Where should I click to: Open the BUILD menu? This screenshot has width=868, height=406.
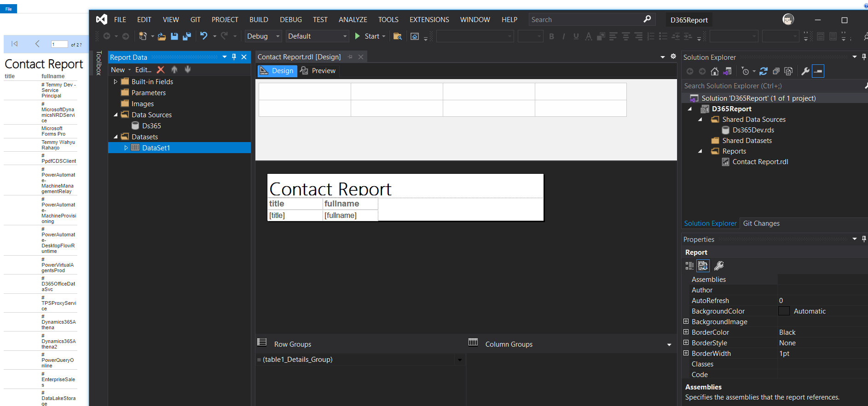click(x=259, y=20)
